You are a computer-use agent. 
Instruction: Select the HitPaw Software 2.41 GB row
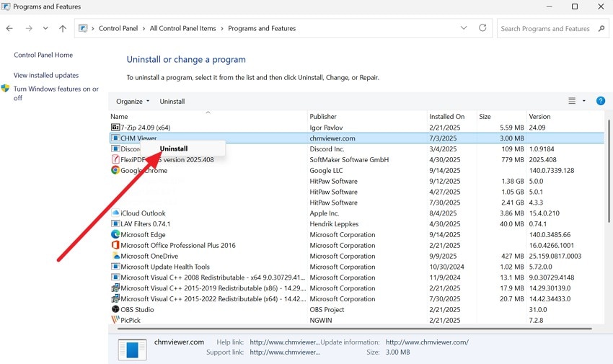pos(356,203)
